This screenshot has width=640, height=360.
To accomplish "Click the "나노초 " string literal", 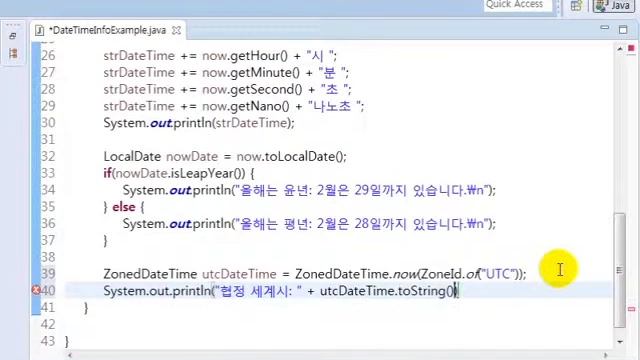I will pos(336,106).
